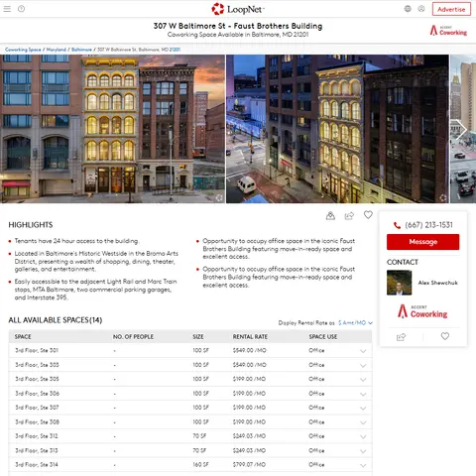Expand the 3rd Floor, Ste 306 row
Screen dimensions: 476x476
click(363, 394)
